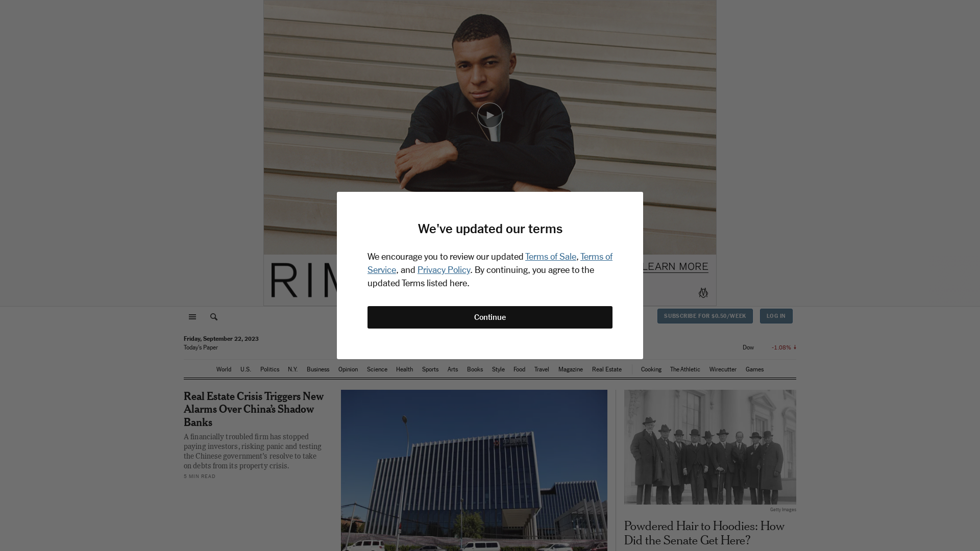Play the ad video via play button
This screenshot has width=980, height=551.
pos(490,115)
